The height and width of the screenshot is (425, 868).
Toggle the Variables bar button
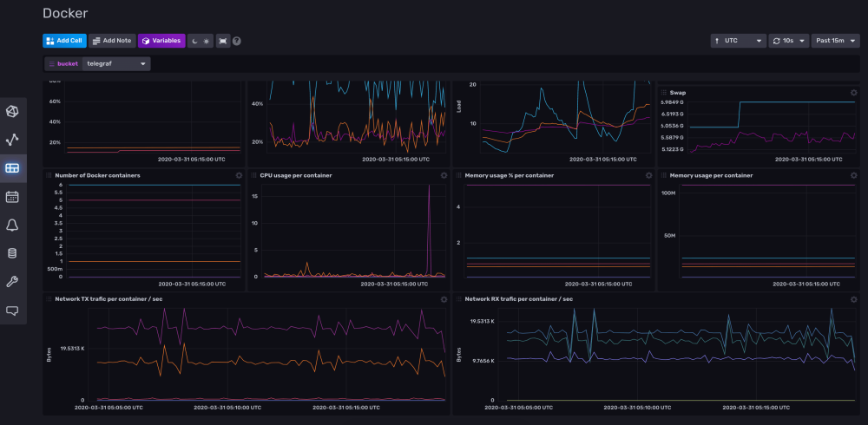click(x=161, y=41)
